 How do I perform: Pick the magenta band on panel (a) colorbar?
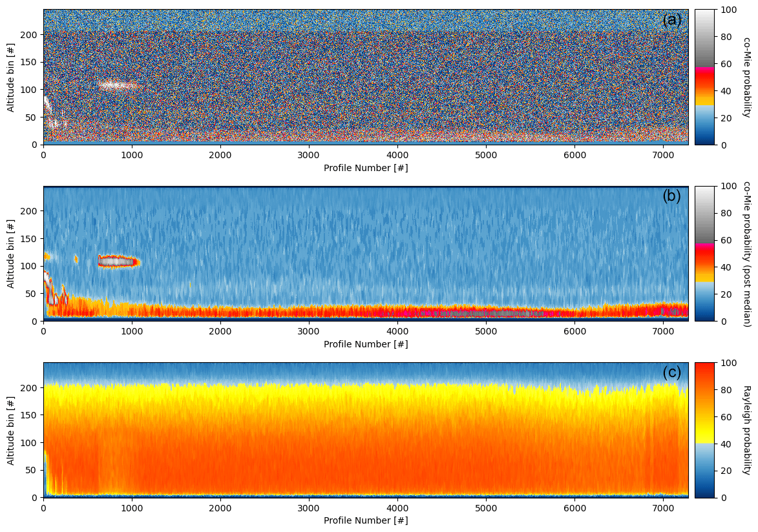click(704, 68)
